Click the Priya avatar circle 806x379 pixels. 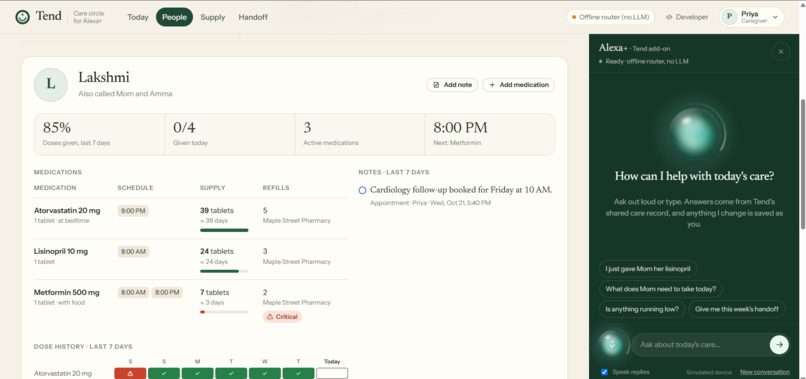pos(729,17)
